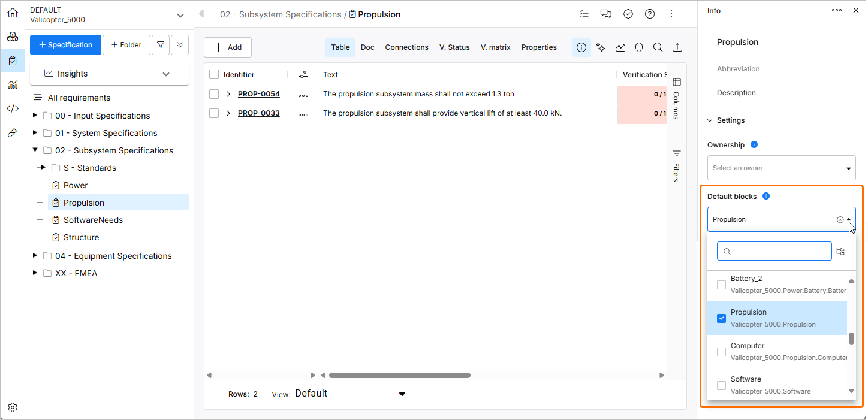Collapse the Settings section
The image size is (868, 420).
pos(710,120)
